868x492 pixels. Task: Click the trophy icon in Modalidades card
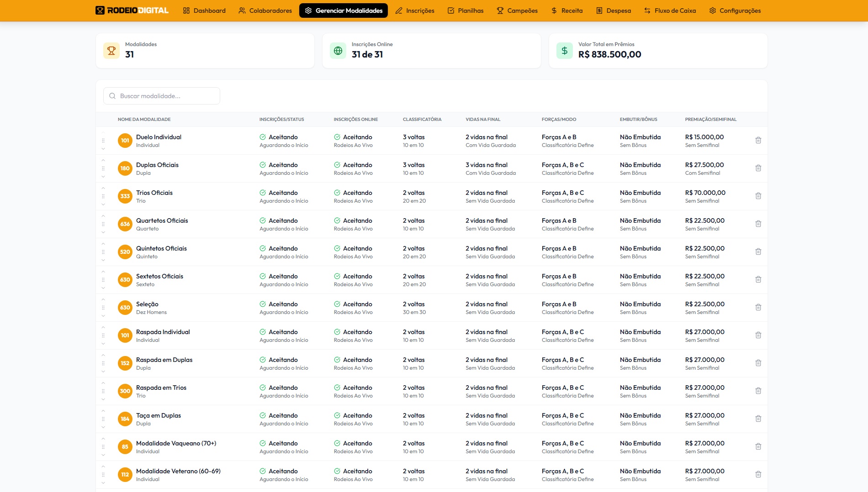111,51
